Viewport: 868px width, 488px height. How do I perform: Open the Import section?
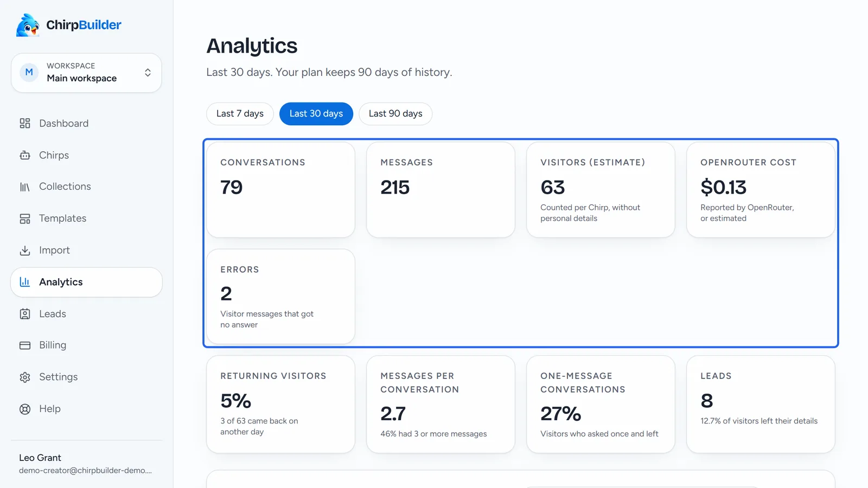pyautogui.click(x=86, y=251)
